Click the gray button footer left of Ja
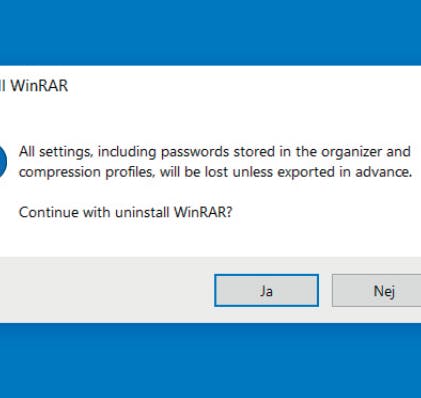 107,290
